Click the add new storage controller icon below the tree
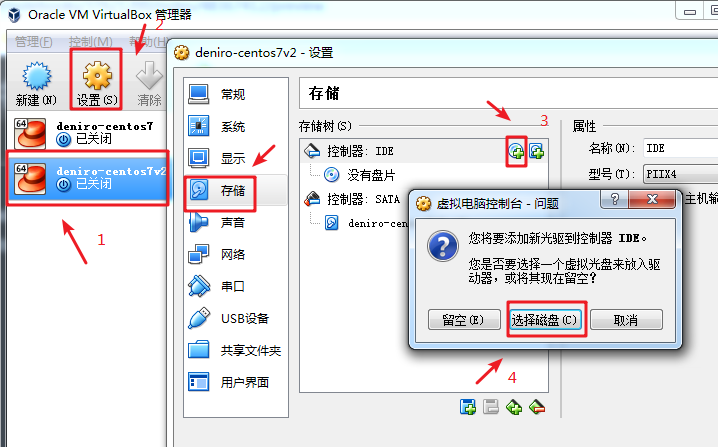Image resolution: width=718 pixels, height=447 pixels. pyautogui.click(x=468, y=406)
